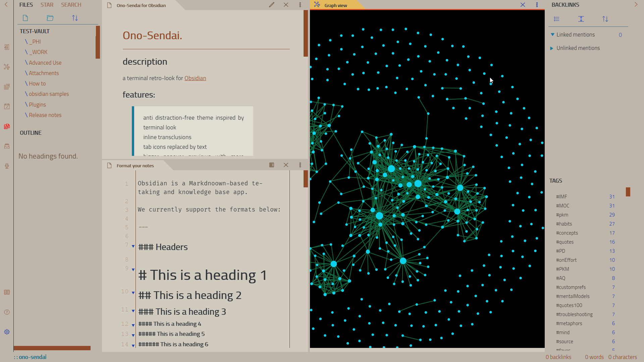Click the Tags panel scrollbar thumb
The width and height of the screenshot is (644, 362).
click(x=628, y=192)
